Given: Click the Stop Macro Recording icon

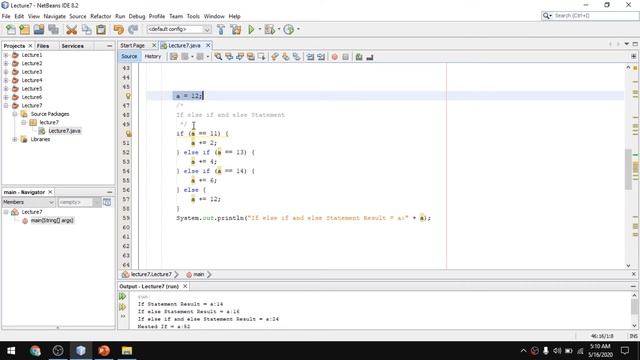Looking at the screenshot, I should pos(346,57).
